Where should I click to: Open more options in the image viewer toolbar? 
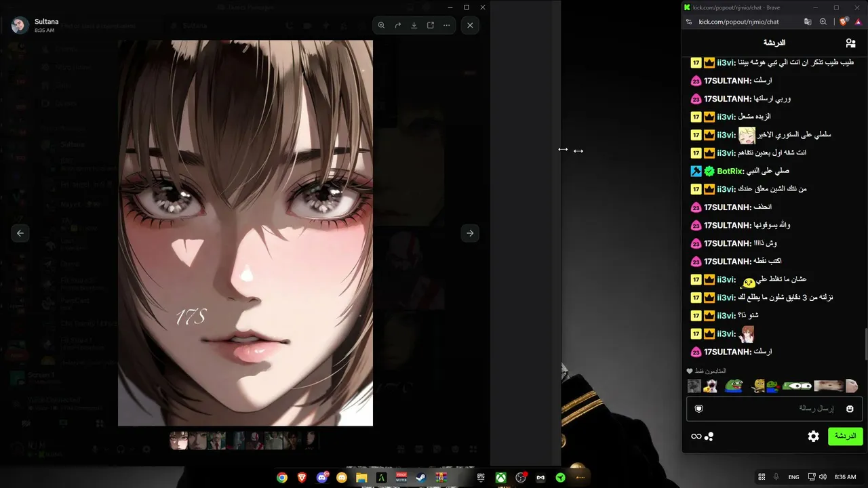(447, 25)
